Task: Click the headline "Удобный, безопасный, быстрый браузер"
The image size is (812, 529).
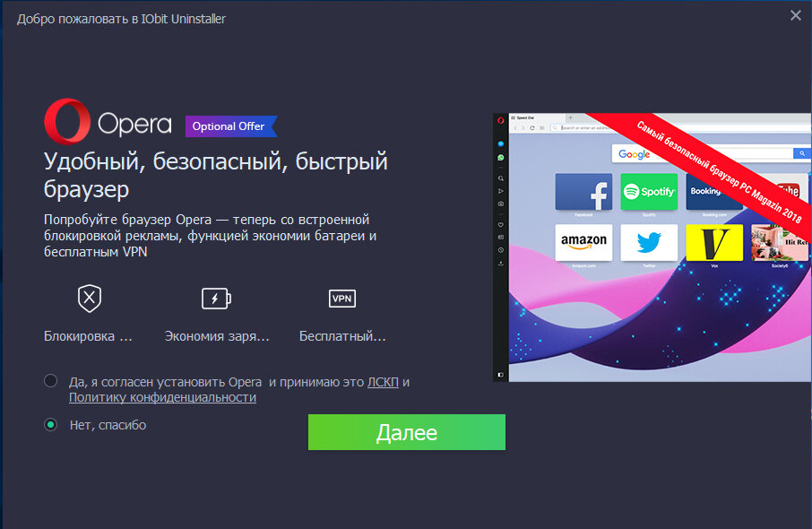Action: [215, 175]
